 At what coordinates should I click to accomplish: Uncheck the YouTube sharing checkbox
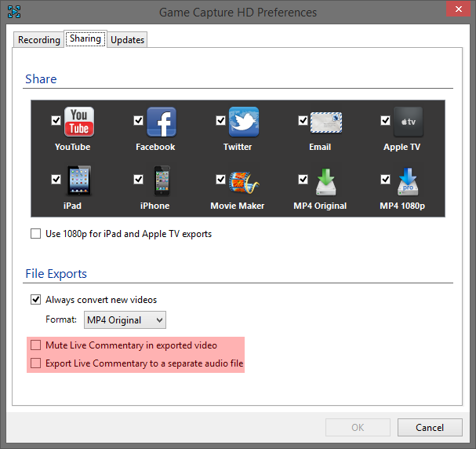click(x=56, y=120)
